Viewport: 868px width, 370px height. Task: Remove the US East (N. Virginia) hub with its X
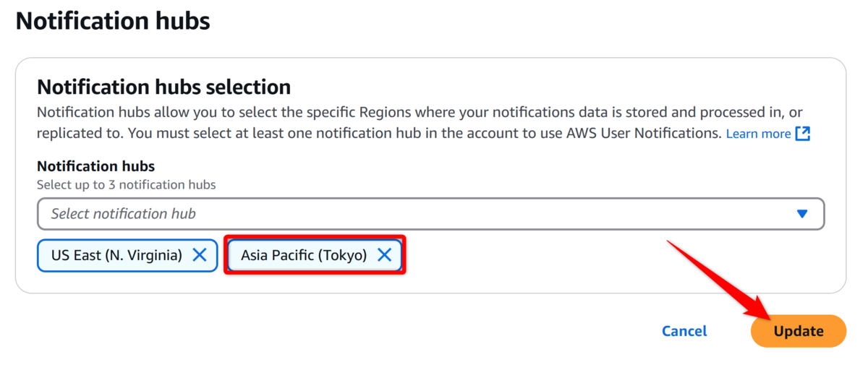[x=200, y=255]
